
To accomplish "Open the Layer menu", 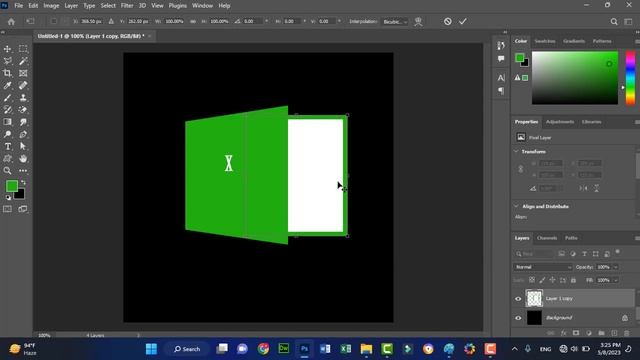I will (71, 6).
